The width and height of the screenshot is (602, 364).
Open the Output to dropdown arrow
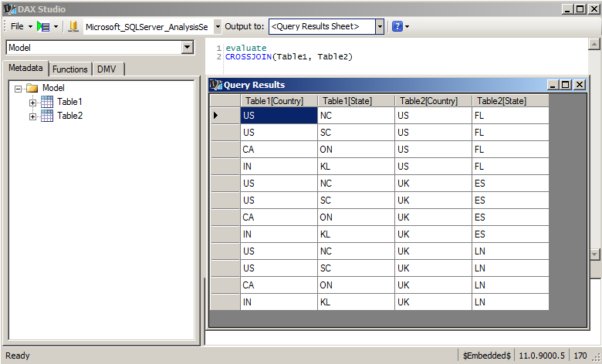click(x=379, y=26)
